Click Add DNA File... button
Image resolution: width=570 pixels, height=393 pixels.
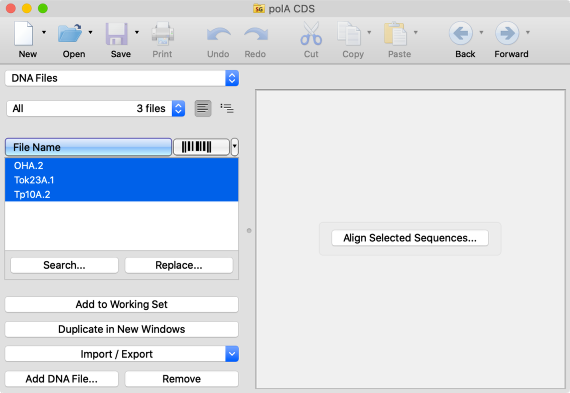(x=61, y=379)
